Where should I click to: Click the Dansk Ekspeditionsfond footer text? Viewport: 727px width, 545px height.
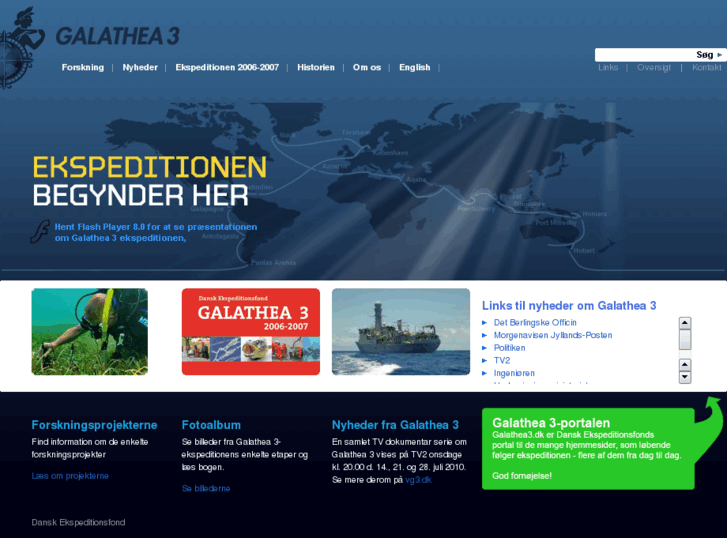click(78, 522)
